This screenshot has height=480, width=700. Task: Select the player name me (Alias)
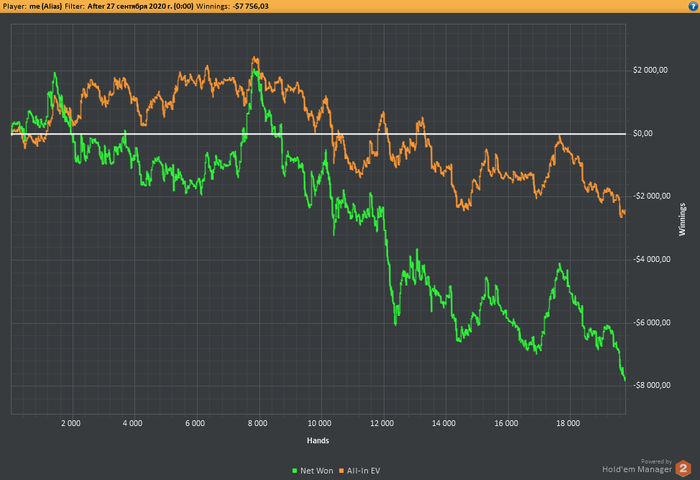[46, 6]
